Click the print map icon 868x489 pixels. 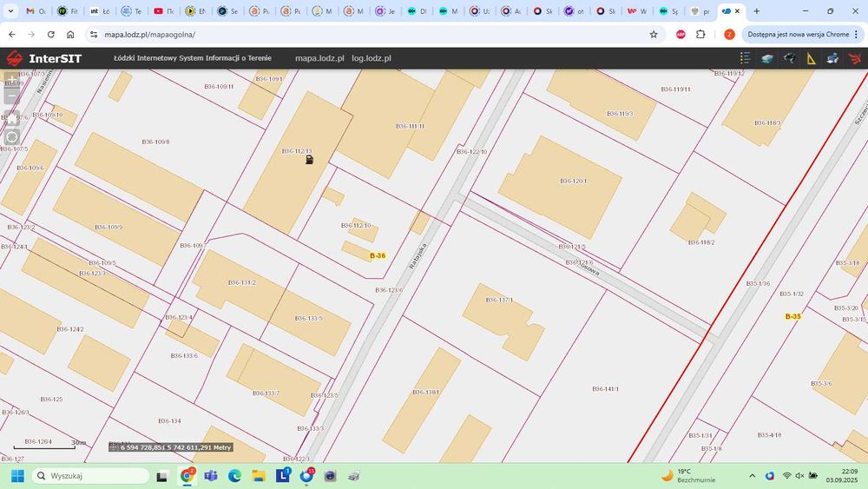tap(833, 58)
